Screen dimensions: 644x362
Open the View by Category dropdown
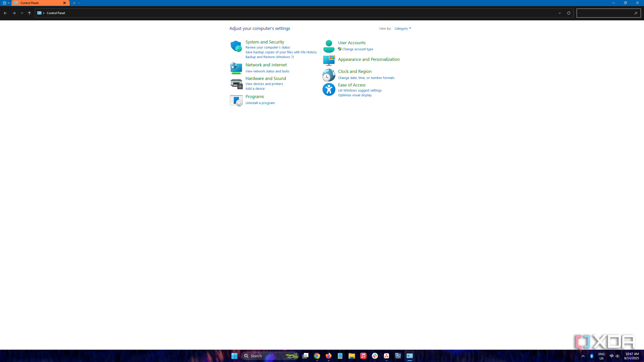coord(403,28)
